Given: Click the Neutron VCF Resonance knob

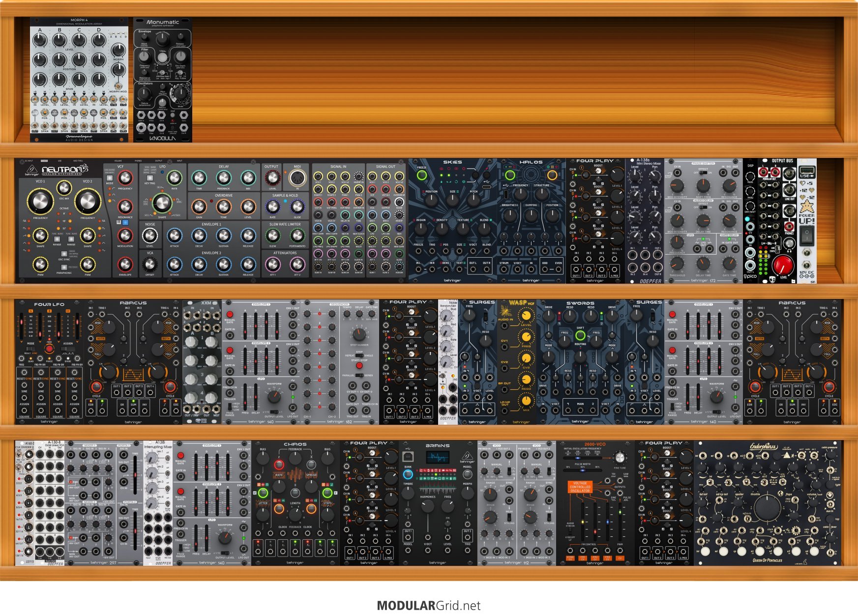Looking at the screenshot, I should [125, 206].
